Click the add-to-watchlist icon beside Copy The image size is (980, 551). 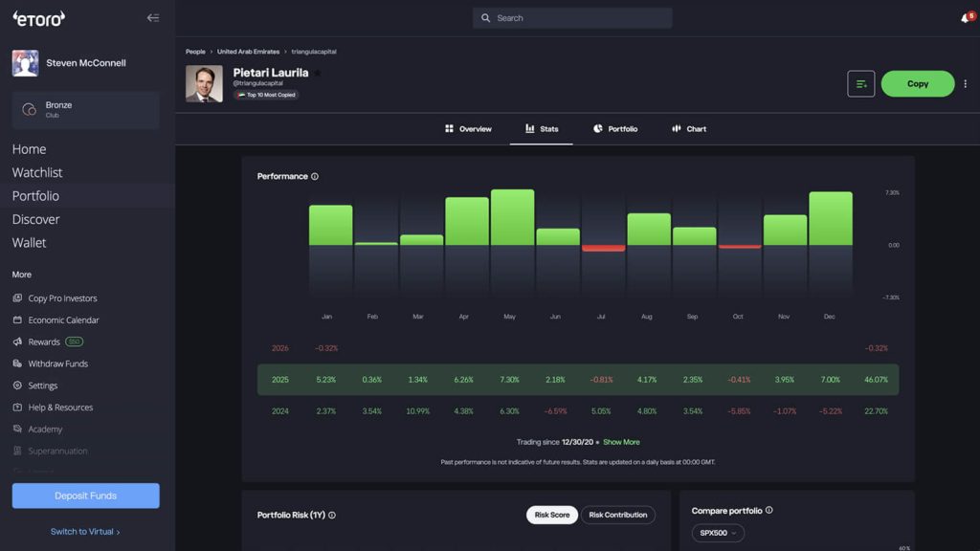pos(860,84)
